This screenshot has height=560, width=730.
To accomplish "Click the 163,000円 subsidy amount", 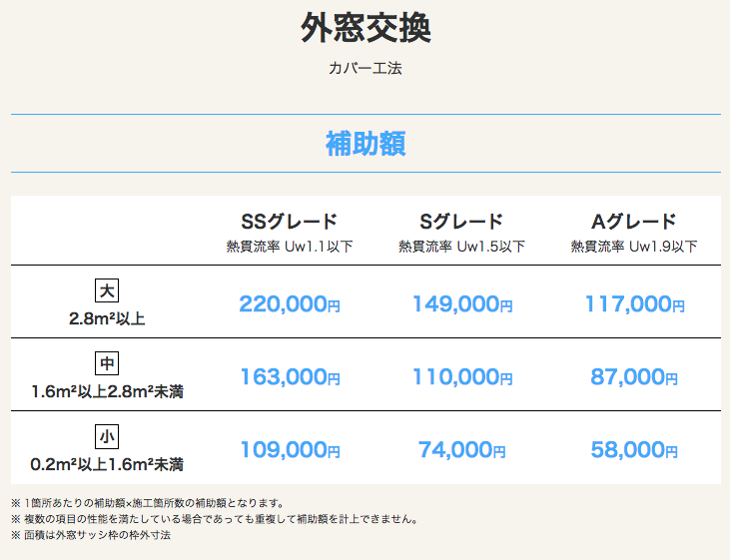I will (290, 376).
